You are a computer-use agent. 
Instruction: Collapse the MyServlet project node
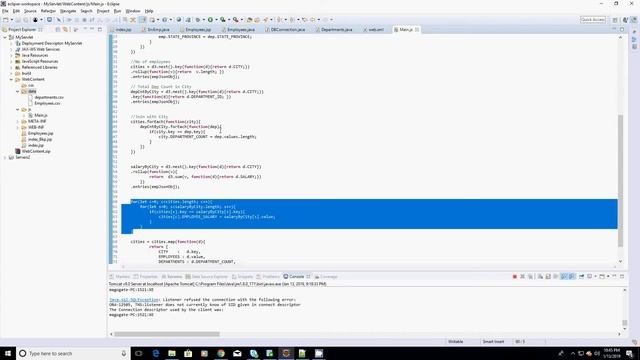(5, 37)
